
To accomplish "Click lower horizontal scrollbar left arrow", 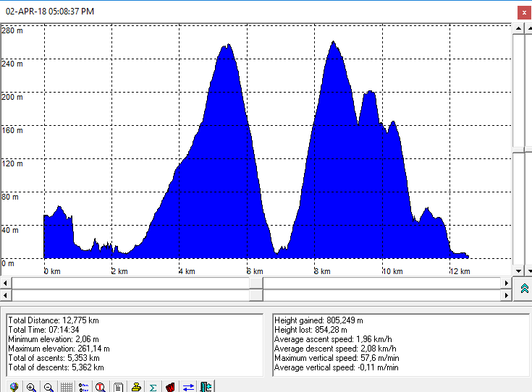I will pos(7,295).
